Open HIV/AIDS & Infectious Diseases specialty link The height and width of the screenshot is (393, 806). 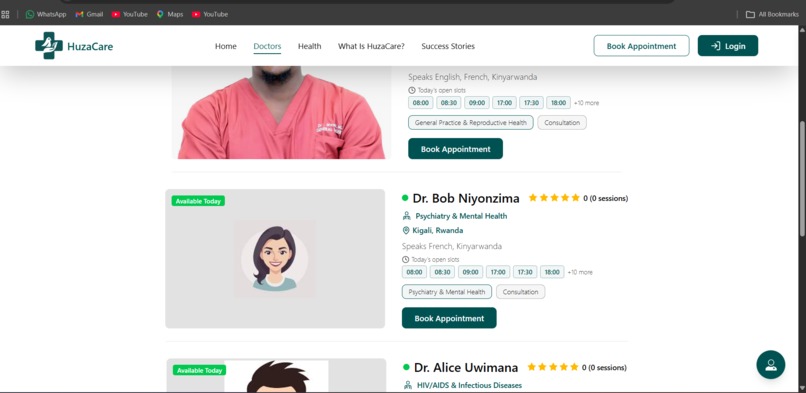point(469,385)
